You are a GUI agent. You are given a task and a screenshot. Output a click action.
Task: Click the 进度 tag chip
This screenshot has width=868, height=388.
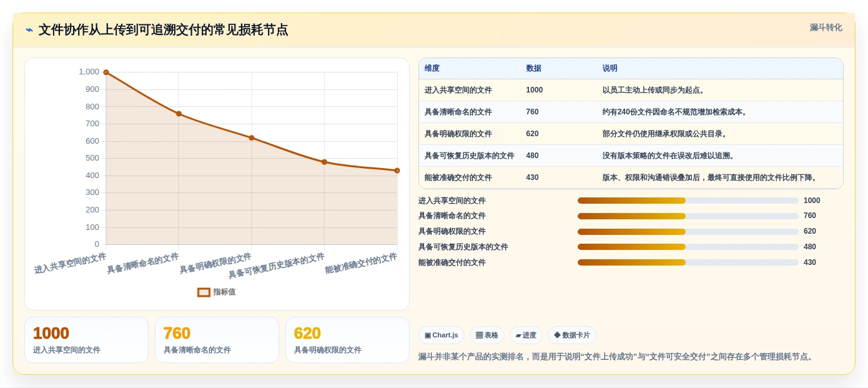pyautogui.click(x=526, y=336)
